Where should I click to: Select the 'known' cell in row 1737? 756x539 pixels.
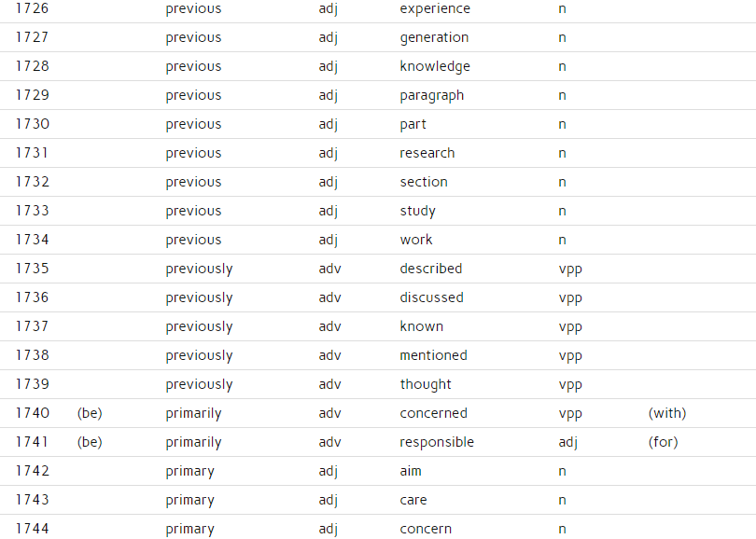[x=421, y=326]
